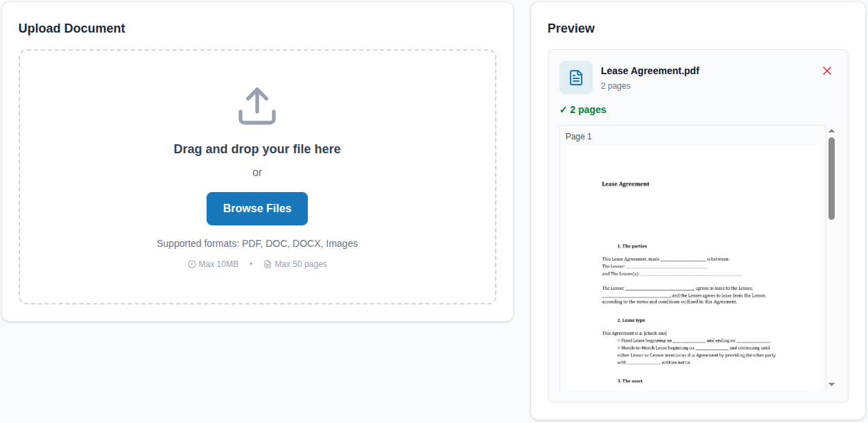Screen dimensions: 868x423
Task: Click the 'Lease Agreement' title inside the preview page
Action: click(x=625, y=184)
